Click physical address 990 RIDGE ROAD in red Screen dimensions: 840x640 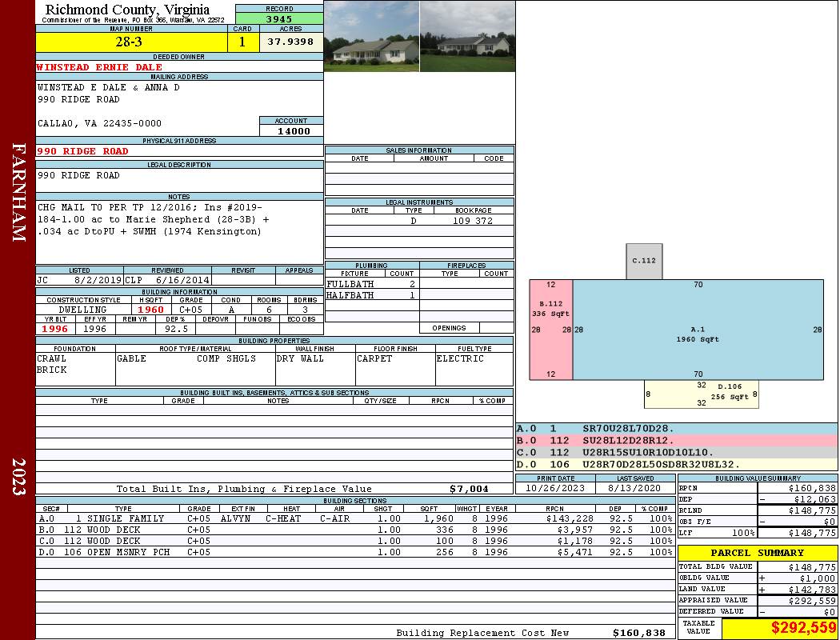pyautogui.click(x=82, y=151)
